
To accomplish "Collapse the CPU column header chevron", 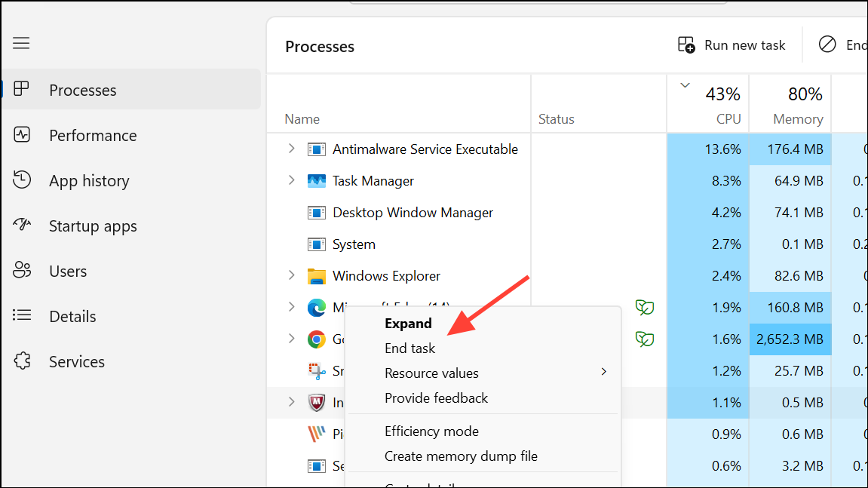I will (x=685, y=85).
